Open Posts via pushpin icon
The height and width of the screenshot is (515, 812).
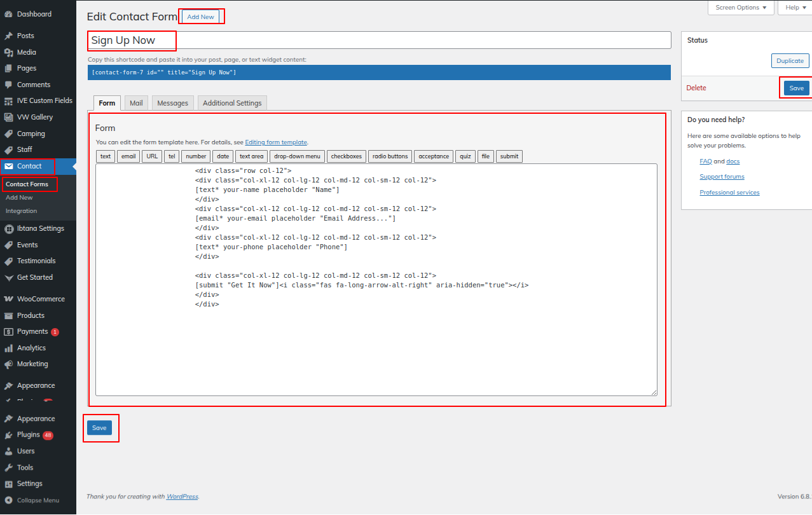[8, 36]
